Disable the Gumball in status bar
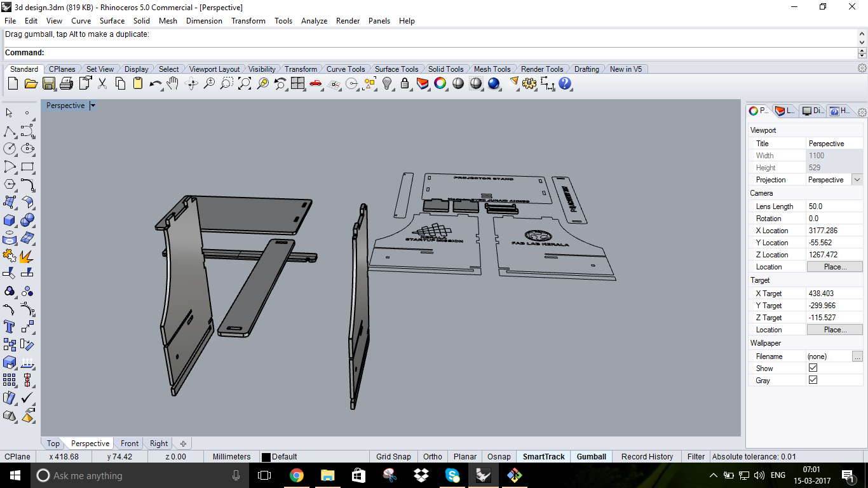 coord(591,456)
